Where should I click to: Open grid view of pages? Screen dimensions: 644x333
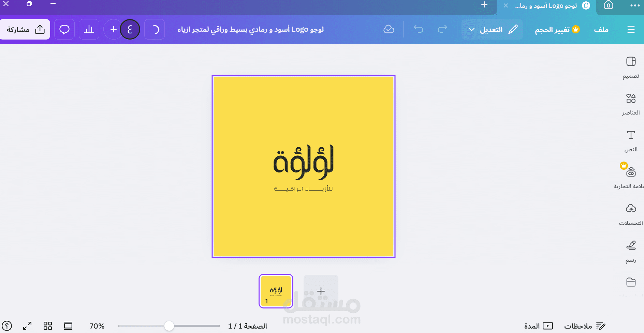48,326
